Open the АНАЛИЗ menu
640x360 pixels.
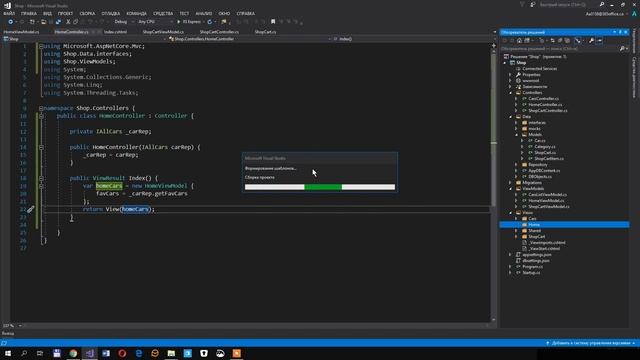click(x=204, y=13)
